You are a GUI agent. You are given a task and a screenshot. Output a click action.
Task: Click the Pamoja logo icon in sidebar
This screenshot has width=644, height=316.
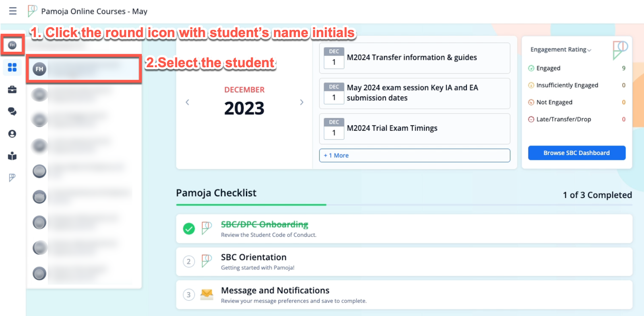click(x=12, y=178)
